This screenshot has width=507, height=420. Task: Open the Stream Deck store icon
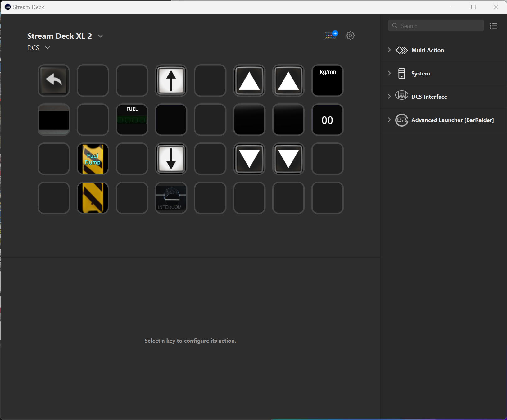(331, 35)
